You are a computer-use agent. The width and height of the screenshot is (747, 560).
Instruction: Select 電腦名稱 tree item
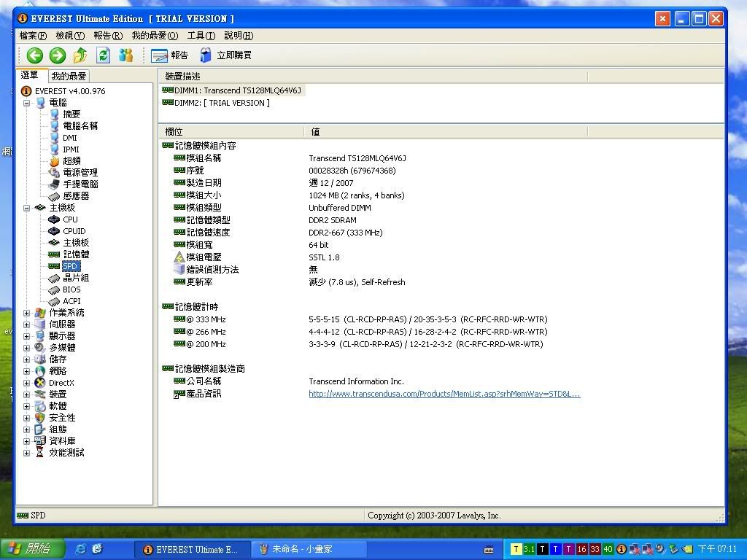[x=80, y=125]
